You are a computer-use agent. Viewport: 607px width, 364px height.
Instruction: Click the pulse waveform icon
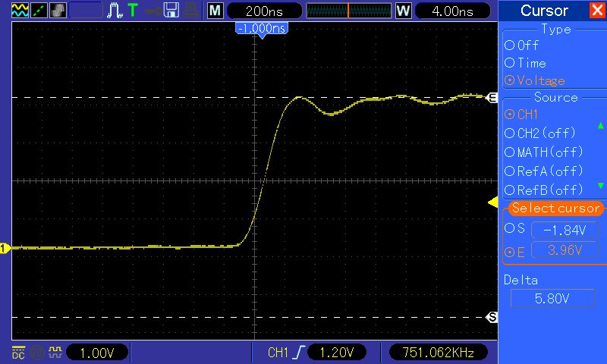pos(115,11)
